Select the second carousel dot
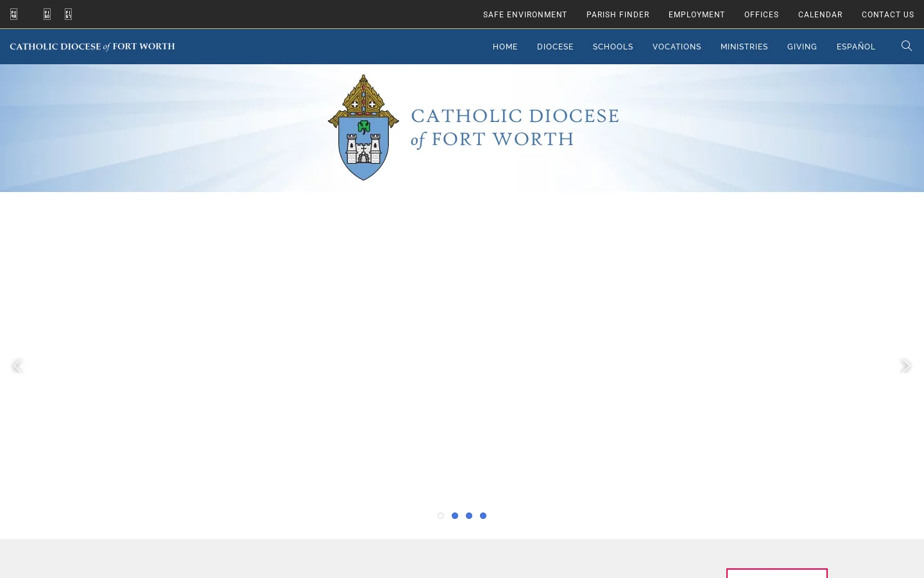 (x=455, y=516)
